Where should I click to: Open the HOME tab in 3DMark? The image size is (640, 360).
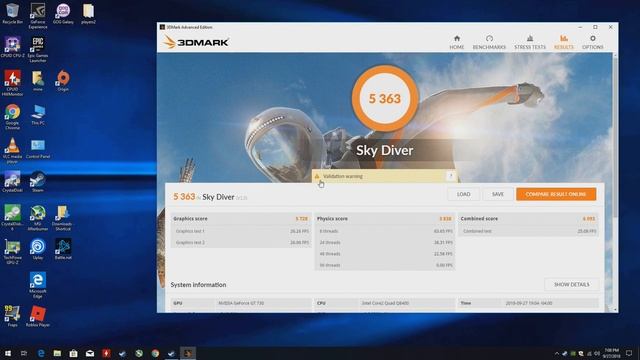(x=456, y=42)
